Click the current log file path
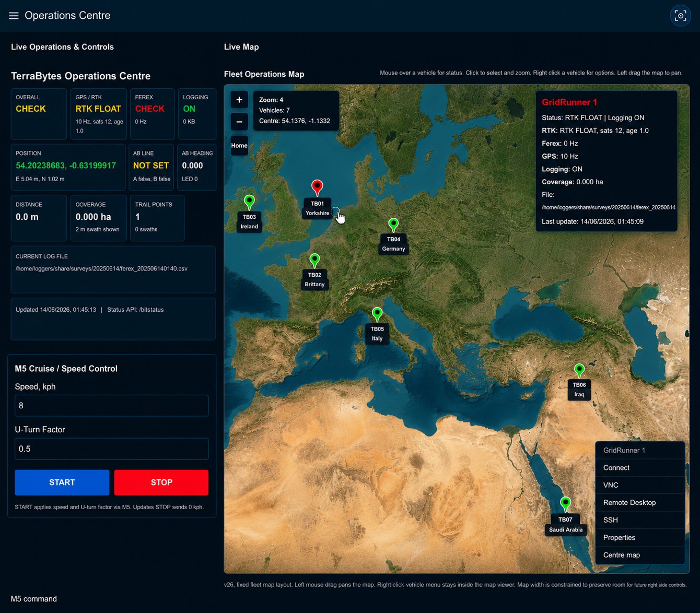The width and height of the screenshot is (700, 613). point(101,268)
